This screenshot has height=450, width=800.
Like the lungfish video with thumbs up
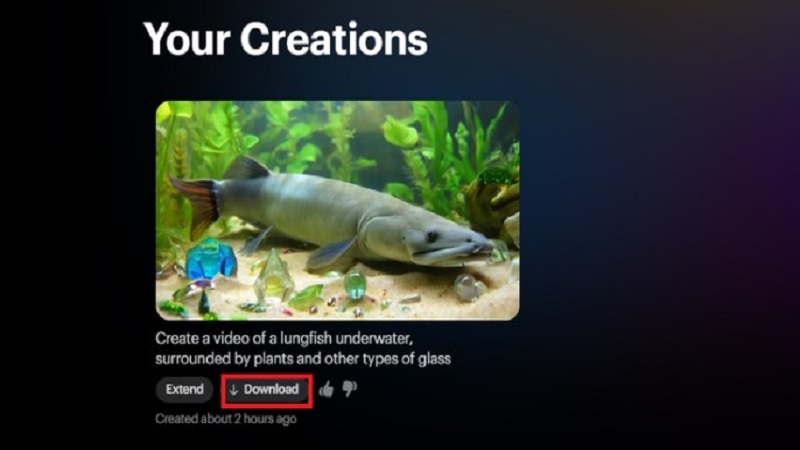326,389
